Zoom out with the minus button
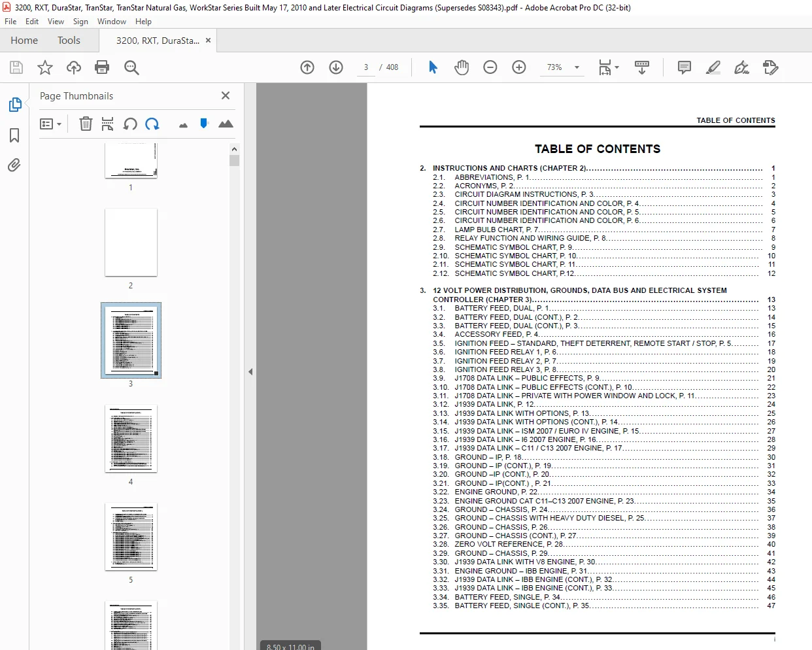812x650 pixels. pos(490,67)
